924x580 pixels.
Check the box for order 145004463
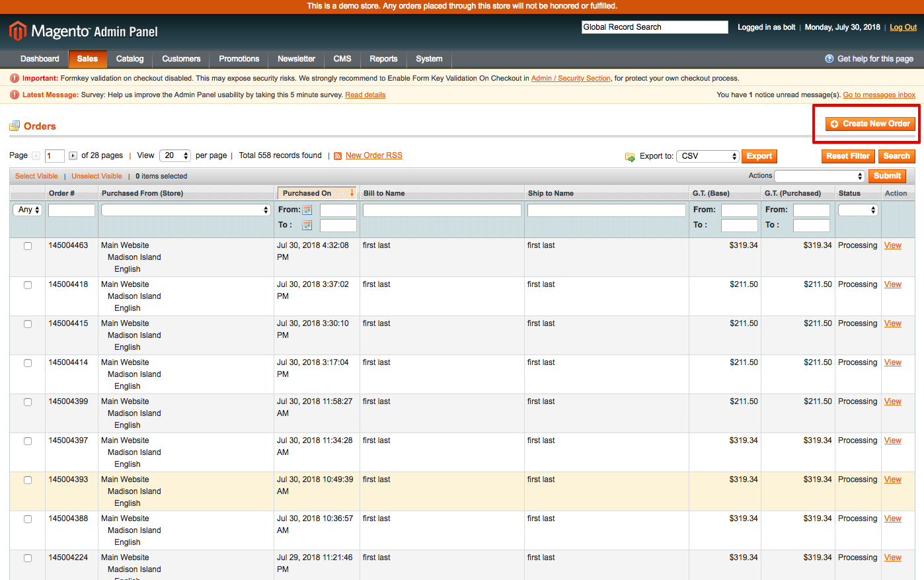point(28,246)
